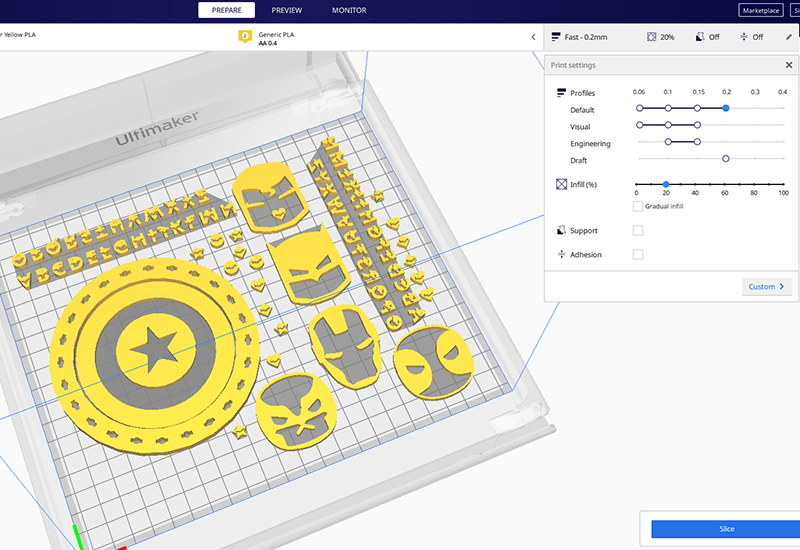Enable the Gradual infill checkbox
Viewport: 800px width, 550px height.
coord(638,206)
